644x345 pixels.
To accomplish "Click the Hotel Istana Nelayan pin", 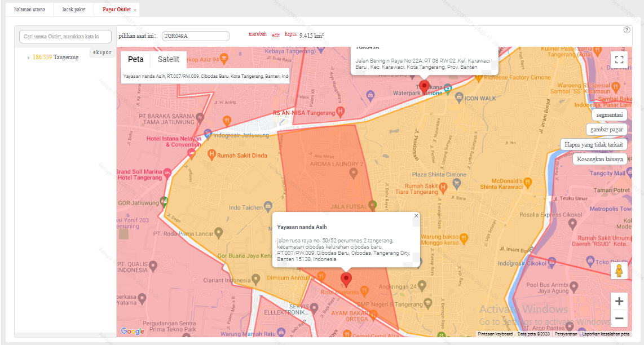I will pos(191,153).
